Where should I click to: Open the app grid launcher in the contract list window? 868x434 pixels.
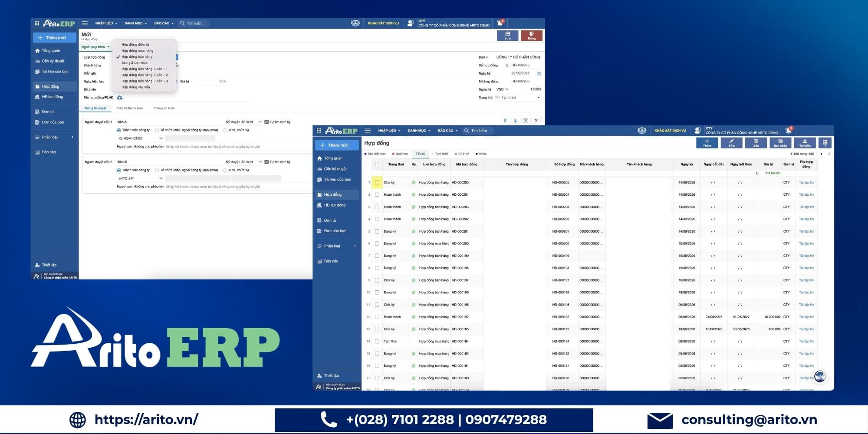319,131
